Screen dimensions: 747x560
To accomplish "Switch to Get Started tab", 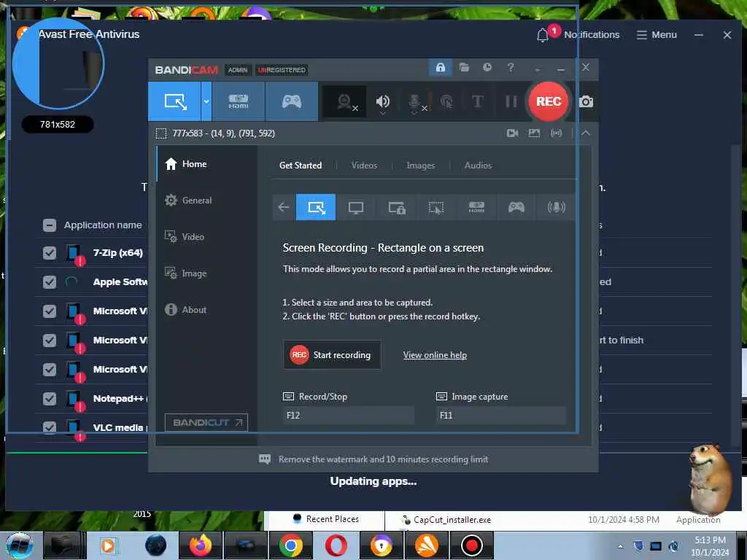I will (x=300, y=166).
